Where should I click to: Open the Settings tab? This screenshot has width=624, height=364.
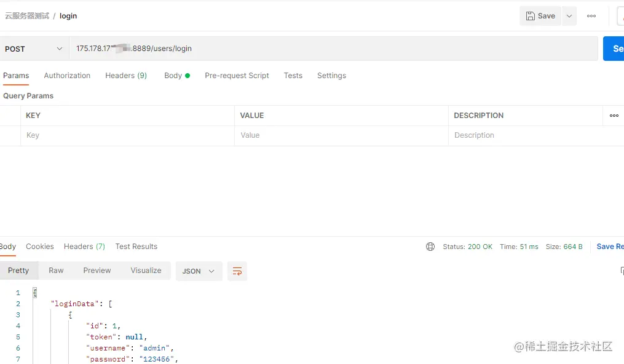click(x=331, y=76)
